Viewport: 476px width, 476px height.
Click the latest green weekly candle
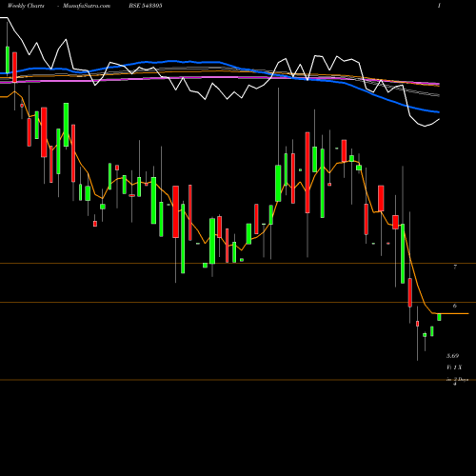(x=439, y=317)
